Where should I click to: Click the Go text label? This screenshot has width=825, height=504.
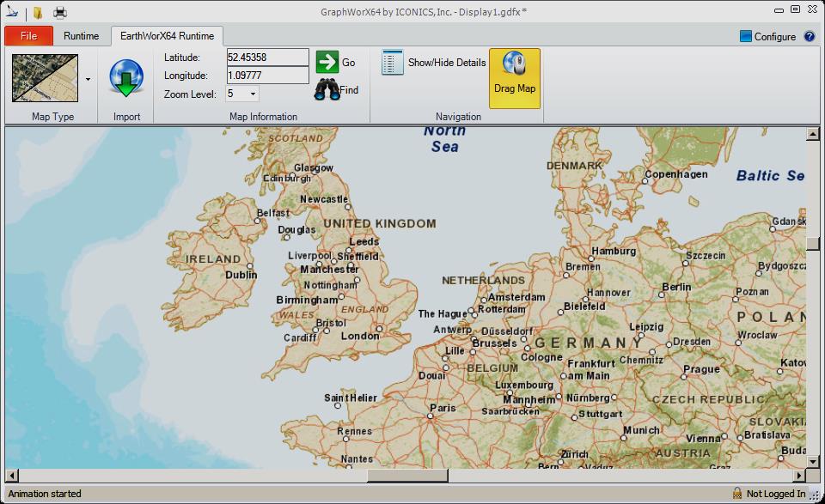[x=348, y=63]
